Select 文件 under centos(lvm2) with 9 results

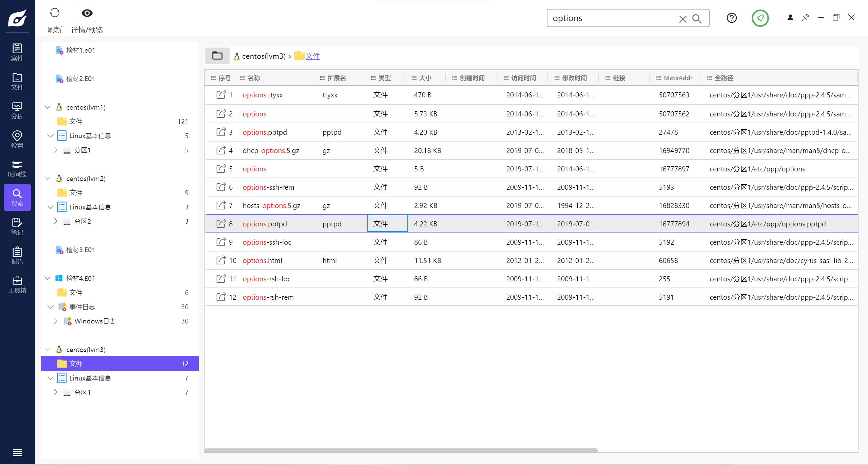pos(120,193)
